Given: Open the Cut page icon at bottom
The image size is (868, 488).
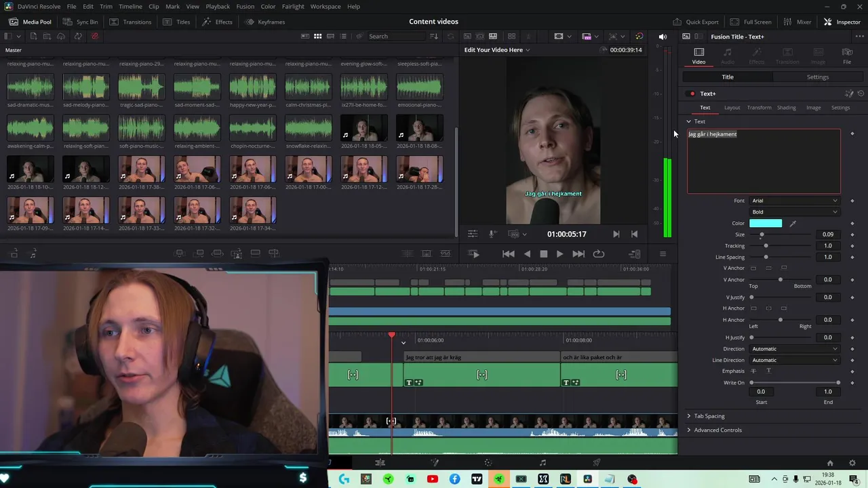Looking at the screenshot, I should [x=380, y=463].
